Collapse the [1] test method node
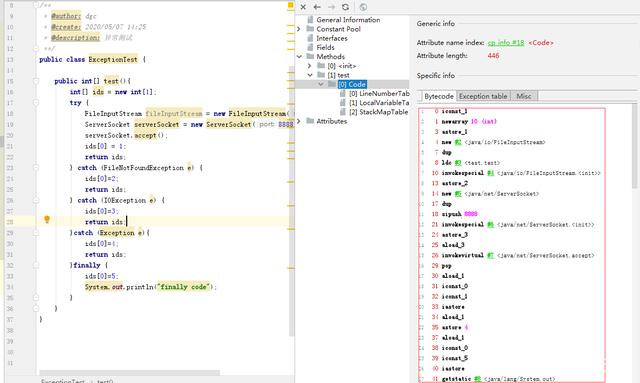This screenshot has height=383, width=640. pyautogui.click(x=309, y=75)
